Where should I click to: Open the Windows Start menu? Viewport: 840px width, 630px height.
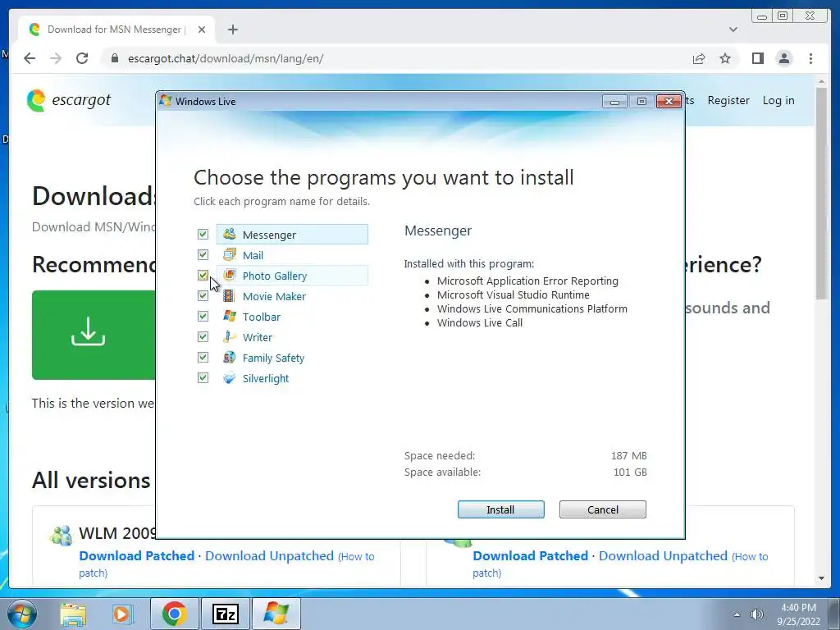(x=21, y=614)
